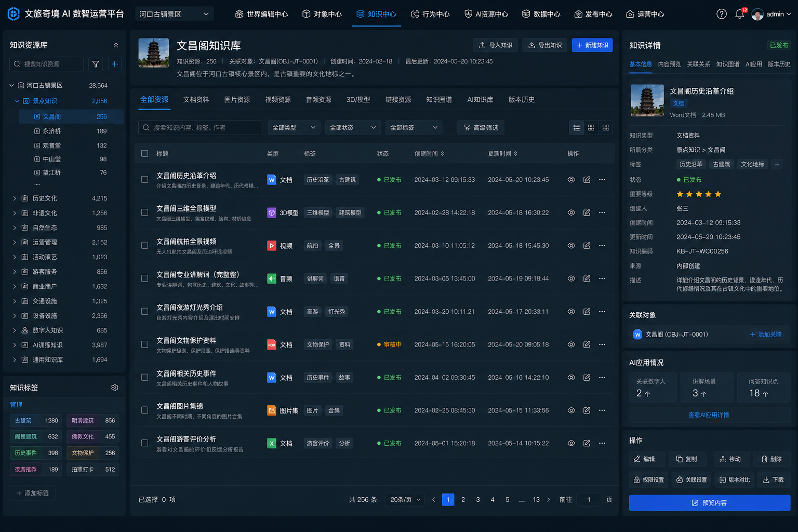Open the 20条/页 page size dropdown

[405, 500]
